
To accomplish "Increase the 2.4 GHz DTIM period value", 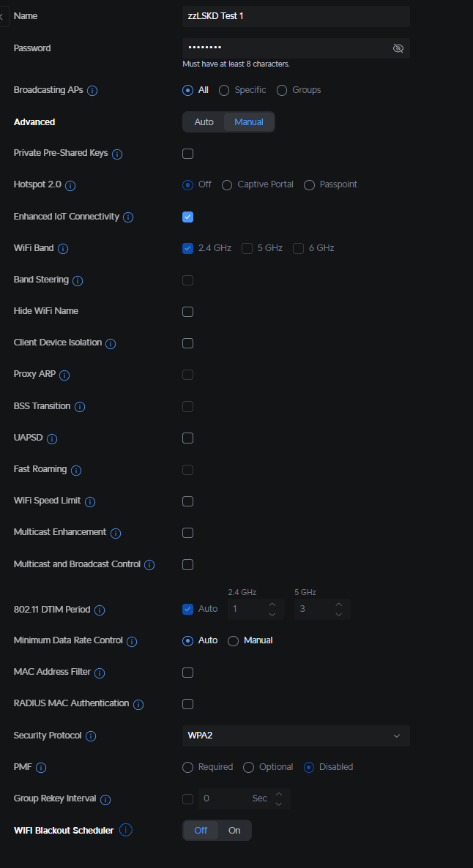I will (272, 605).
